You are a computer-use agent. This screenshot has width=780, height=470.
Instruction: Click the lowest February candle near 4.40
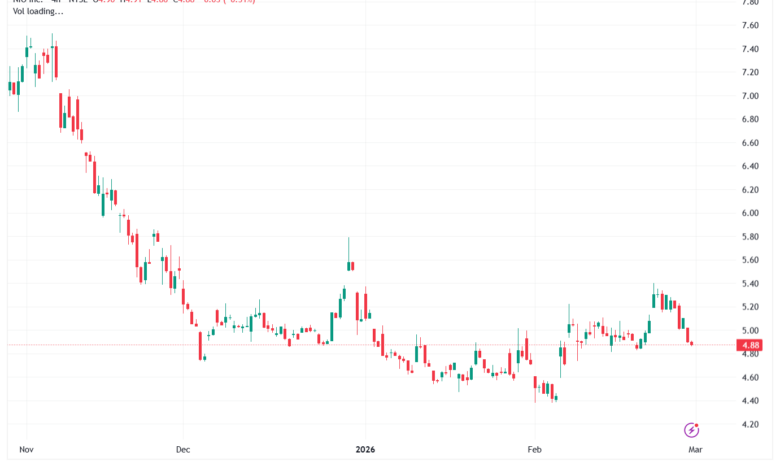click(554, 397)
